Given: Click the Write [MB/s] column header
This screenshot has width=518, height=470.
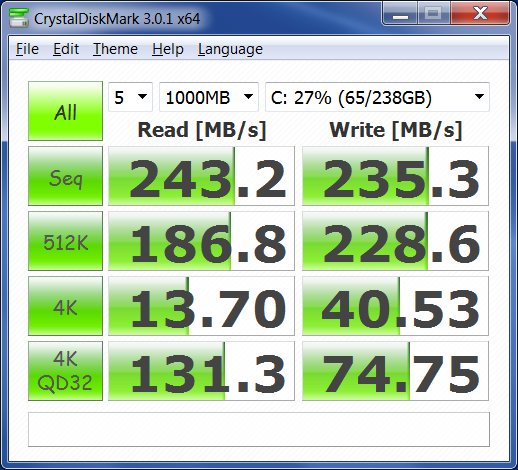Looking at the screenshot, I should click(396, 130).
